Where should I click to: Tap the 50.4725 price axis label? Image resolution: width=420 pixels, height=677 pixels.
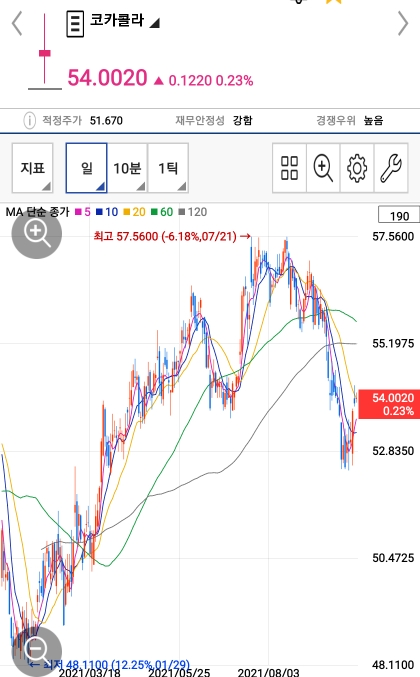pyautogui.click(x=393, y=558)
